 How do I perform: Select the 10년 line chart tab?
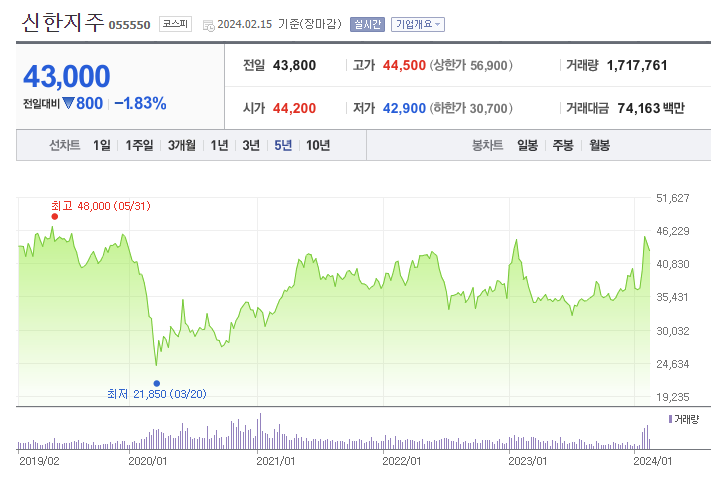coord(318,145)
